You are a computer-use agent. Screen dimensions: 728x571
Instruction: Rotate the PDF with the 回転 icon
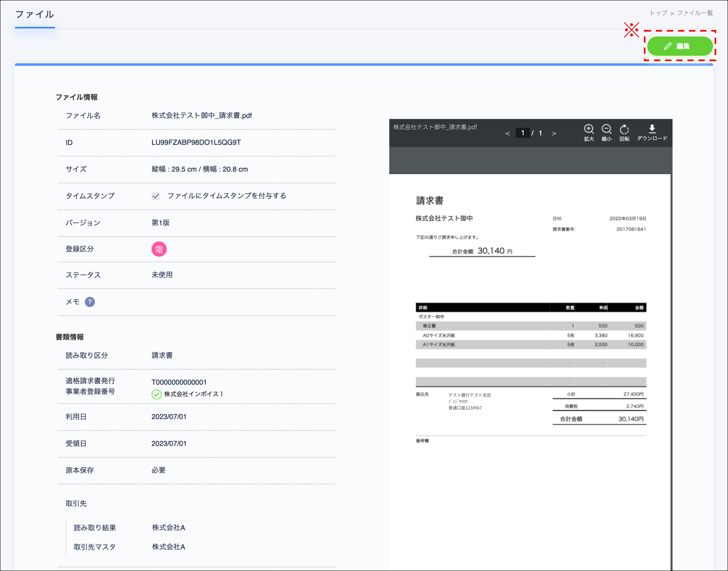tap(624, 129)
